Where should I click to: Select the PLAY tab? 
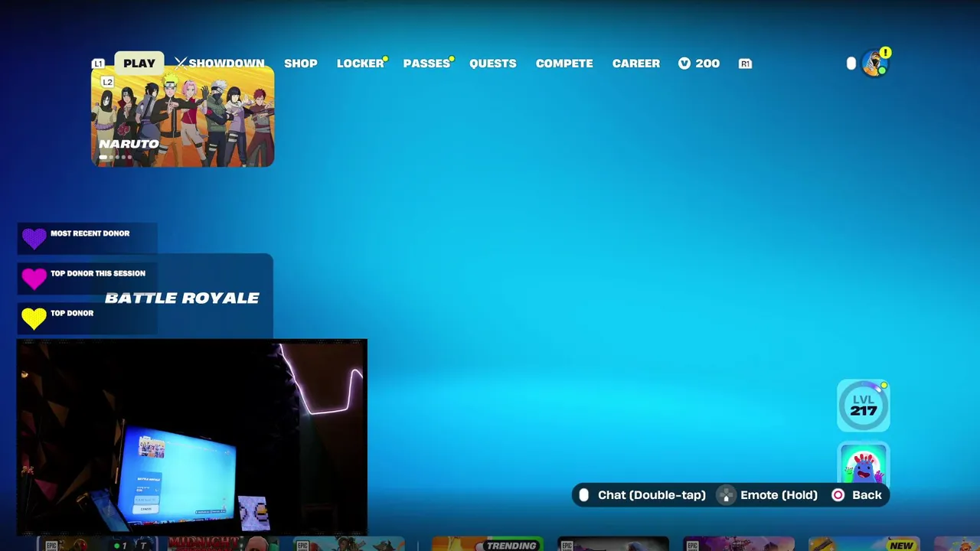click(139, 64)
